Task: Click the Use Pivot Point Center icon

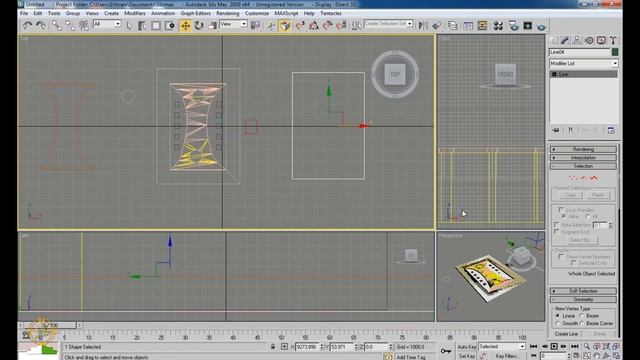Action: pyautogui.click(x=256, y=26)
